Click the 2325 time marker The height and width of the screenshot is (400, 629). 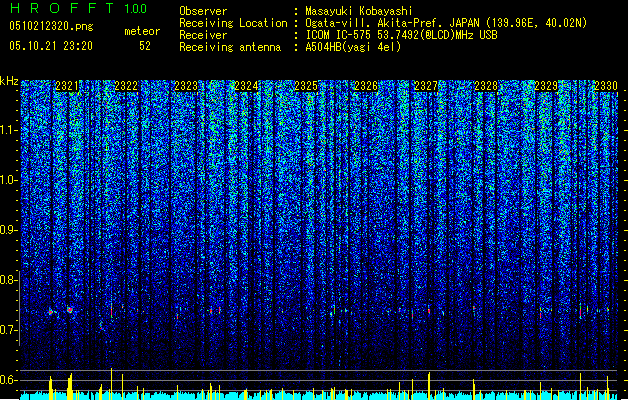306,86
